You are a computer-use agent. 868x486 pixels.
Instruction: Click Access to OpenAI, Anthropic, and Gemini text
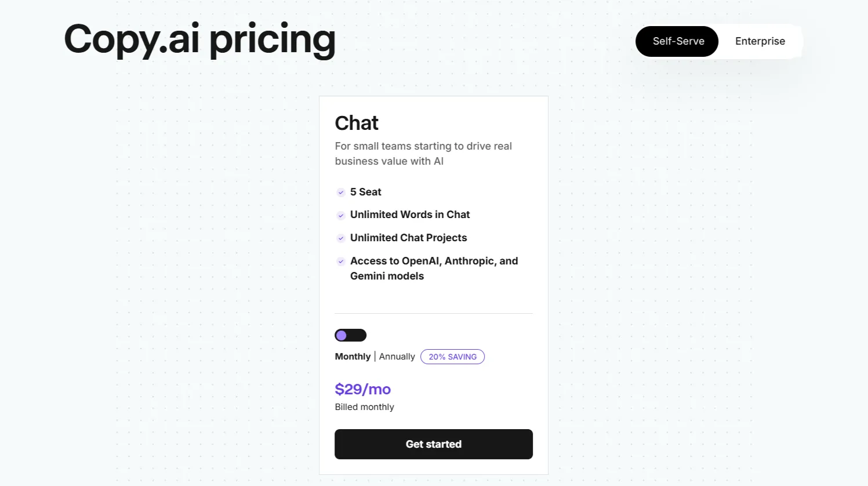pyautogui.click(x=434, y=269)
